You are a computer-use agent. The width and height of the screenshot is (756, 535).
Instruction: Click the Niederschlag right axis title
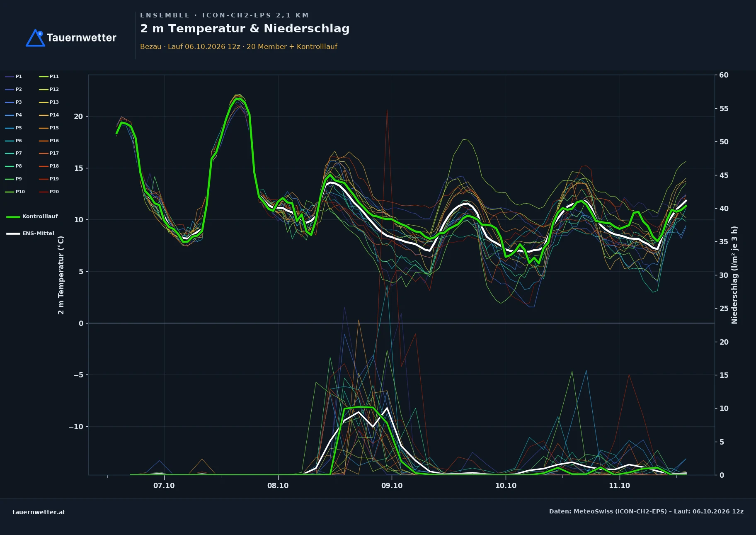click(734, 275)
